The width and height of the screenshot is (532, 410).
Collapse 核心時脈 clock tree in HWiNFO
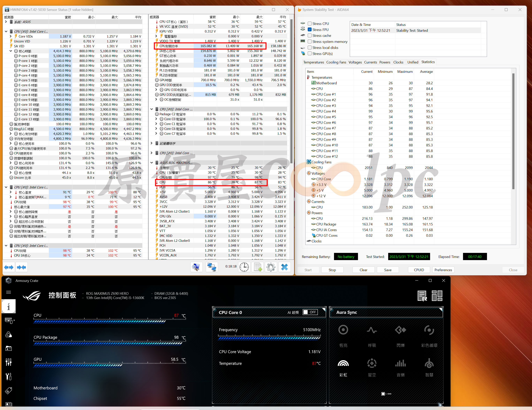coord(11,51)
